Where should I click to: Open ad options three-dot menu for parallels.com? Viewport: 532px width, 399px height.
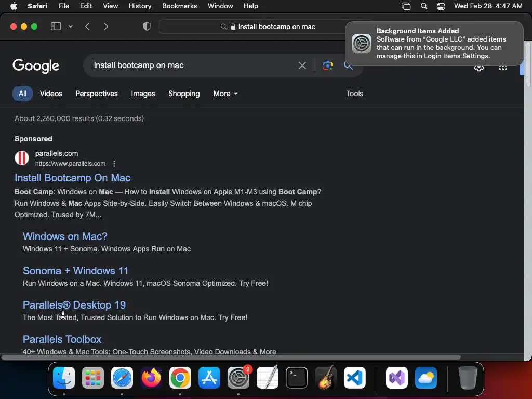(114, 164)
